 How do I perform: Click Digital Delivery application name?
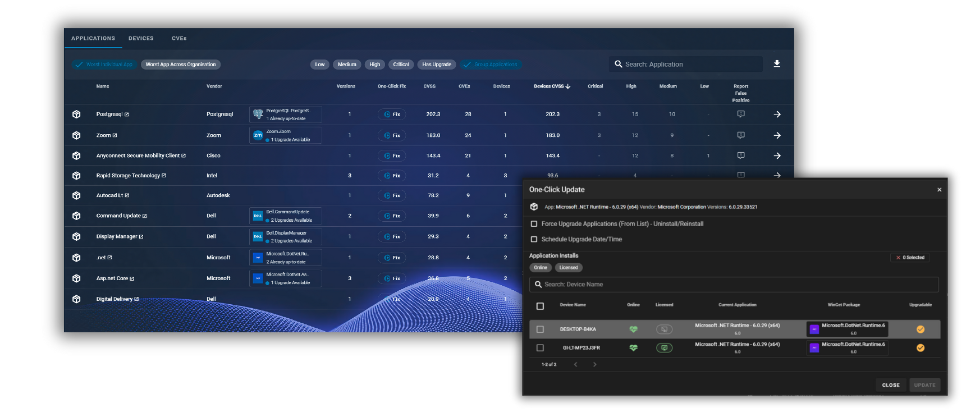tap(114, 299)
